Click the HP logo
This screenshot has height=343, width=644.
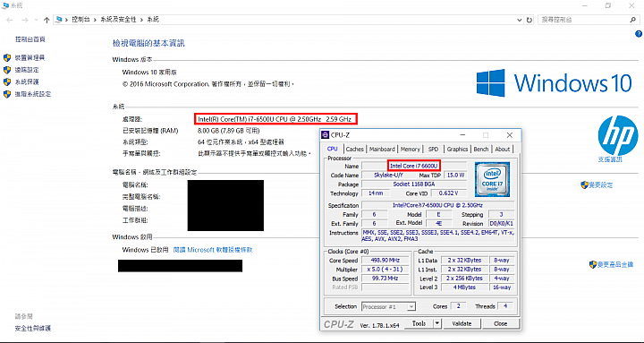618,135
